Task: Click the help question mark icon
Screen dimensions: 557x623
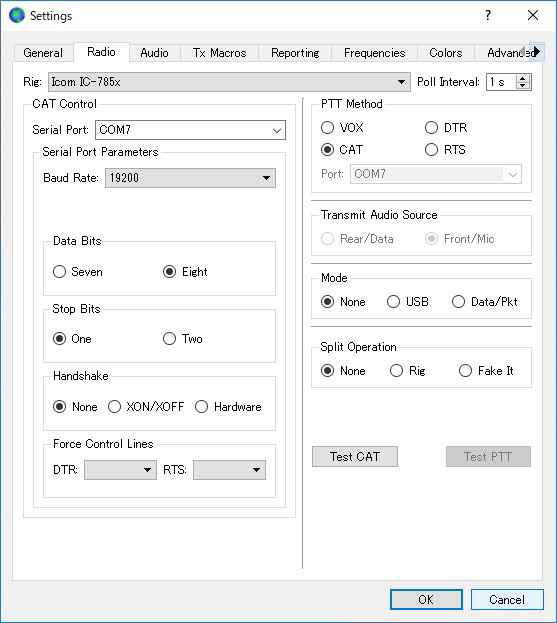Action: click(x=488, y=15)
